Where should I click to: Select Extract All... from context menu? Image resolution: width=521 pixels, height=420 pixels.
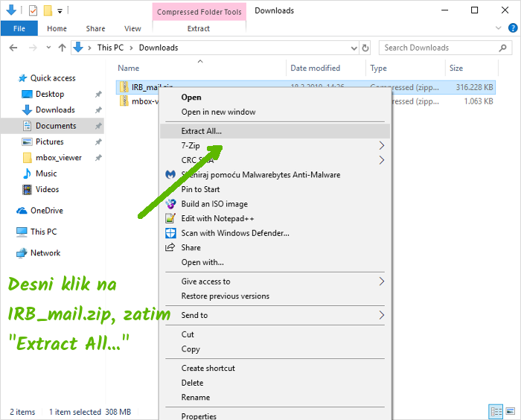[202, 131]
